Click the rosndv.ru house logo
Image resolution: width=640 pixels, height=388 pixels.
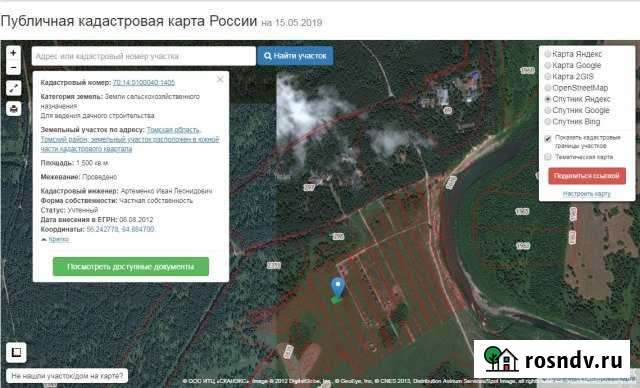(x=501, y=359)
